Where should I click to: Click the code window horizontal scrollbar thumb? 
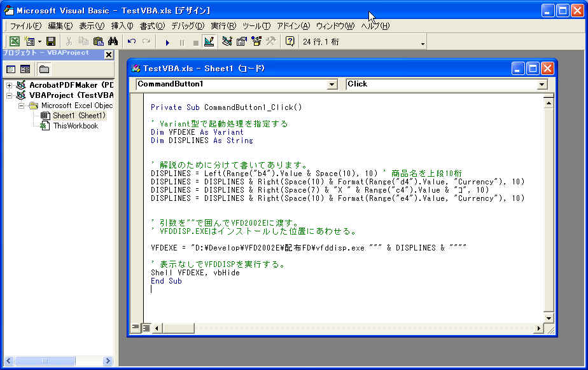tap(178, 328)
